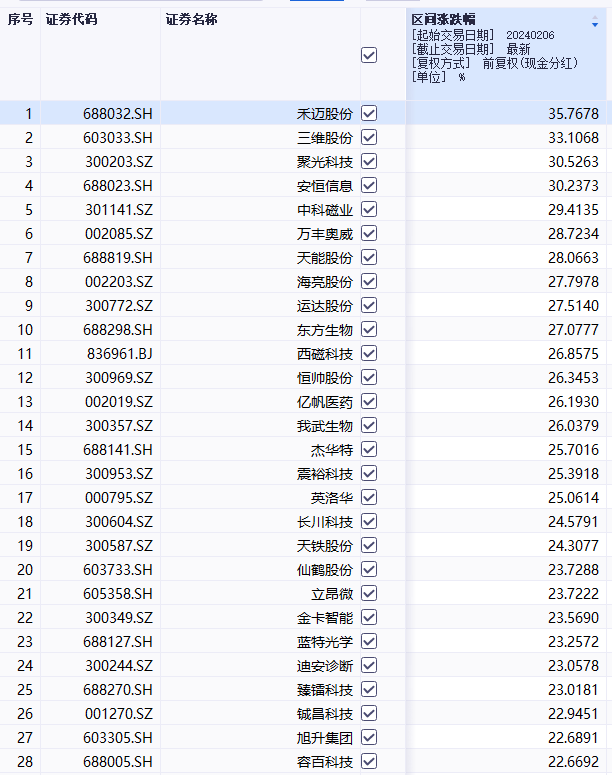Toggle the select-all checkbox in header
Image resolution: width=612 pixels, height=775 pixels.
click(x=369, y=55)
